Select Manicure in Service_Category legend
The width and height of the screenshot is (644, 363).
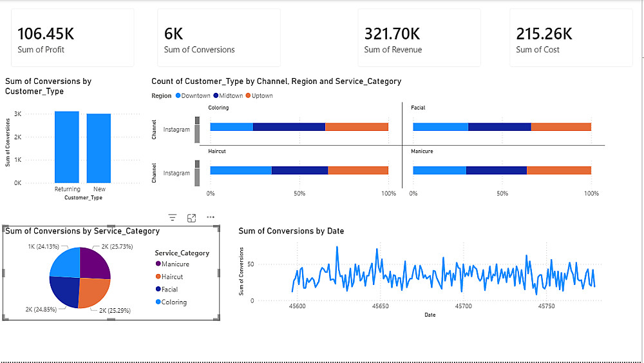pos(173,264)
